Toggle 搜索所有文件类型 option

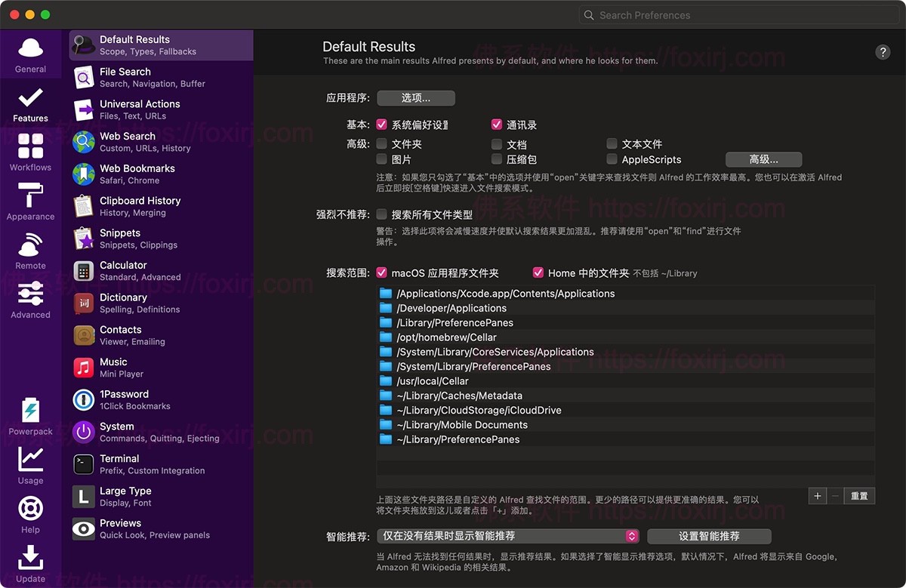tap(381, 214)
